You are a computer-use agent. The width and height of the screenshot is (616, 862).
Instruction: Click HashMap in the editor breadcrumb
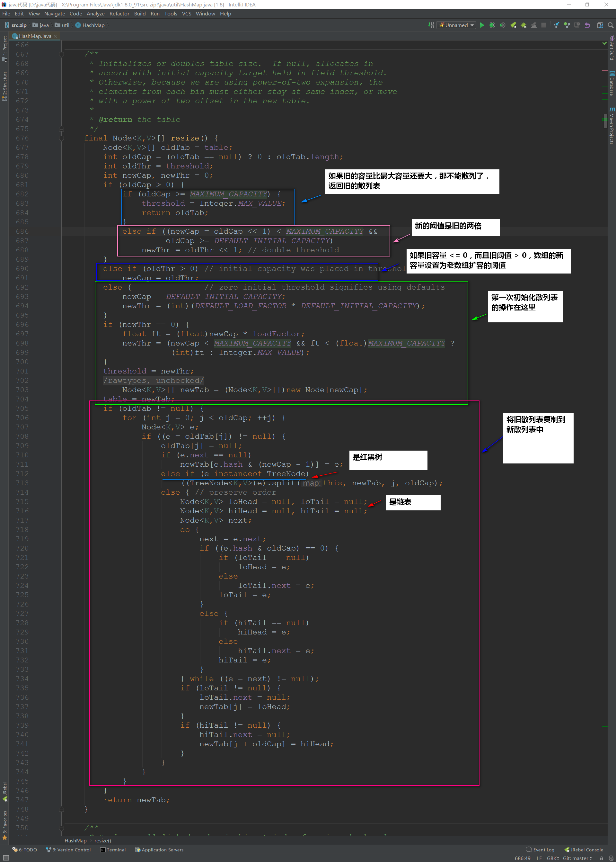75,841
